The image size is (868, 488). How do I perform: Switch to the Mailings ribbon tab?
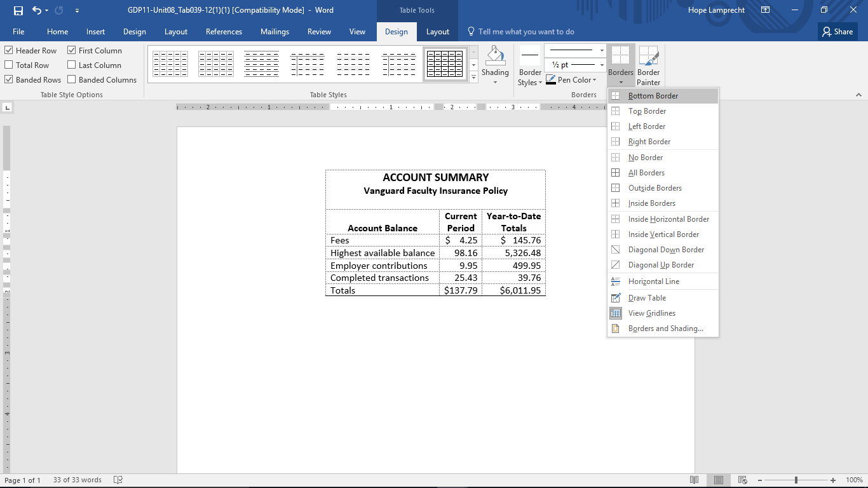275,31
